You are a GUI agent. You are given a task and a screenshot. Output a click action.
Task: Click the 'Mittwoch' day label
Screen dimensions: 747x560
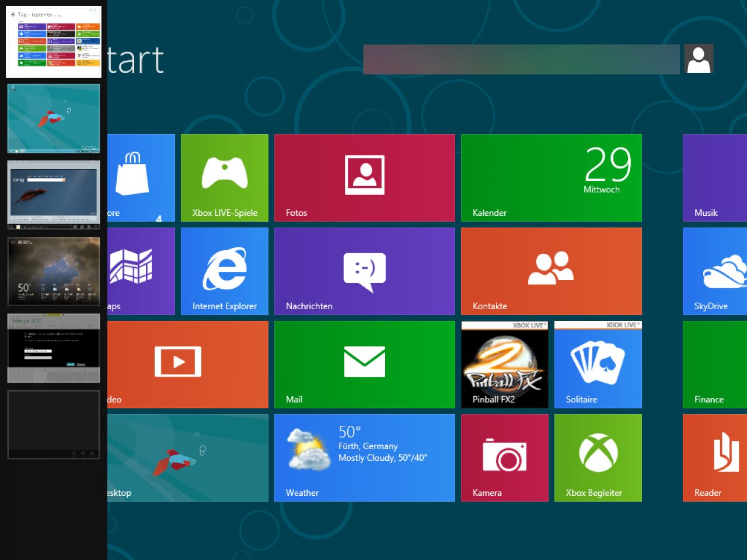tap(602, 190)
